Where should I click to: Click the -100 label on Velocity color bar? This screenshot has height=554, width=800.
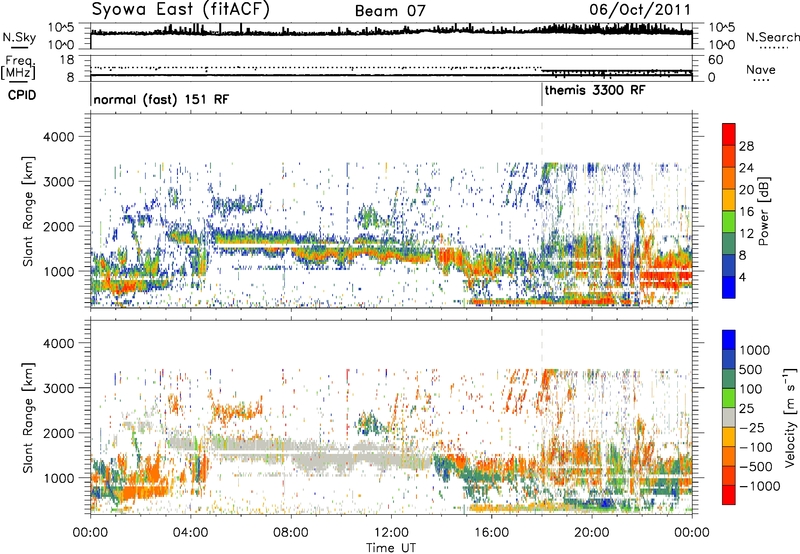756,447
